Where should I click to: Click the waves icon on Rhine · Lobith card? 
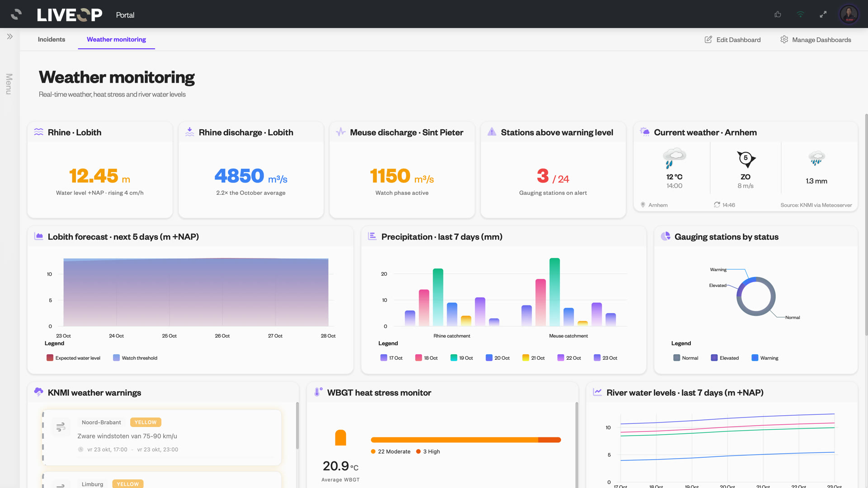(39, 132)
